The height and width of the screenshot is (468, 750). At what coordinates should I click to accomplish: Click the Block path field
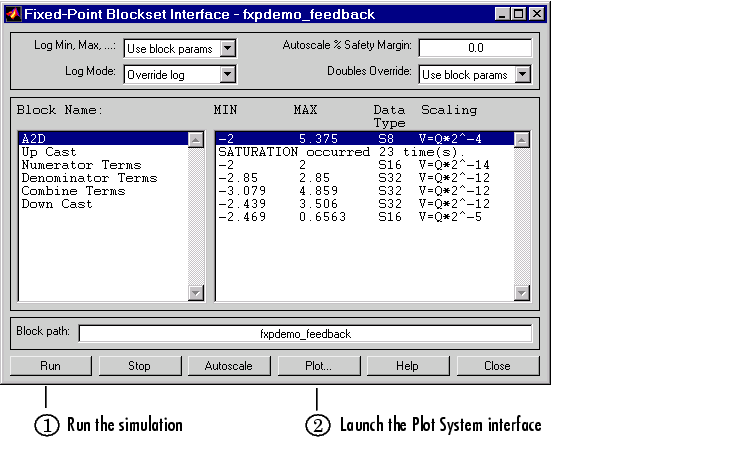click(x=305, y=334)
